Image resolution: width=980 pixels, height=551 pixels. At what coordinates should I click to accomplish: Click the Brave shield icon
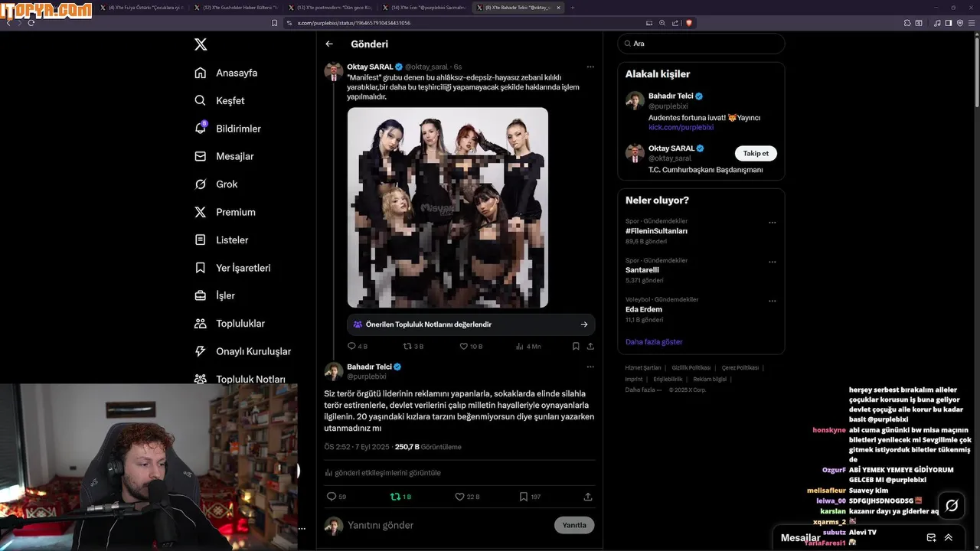pyautogui.click(x=689, y=23)
